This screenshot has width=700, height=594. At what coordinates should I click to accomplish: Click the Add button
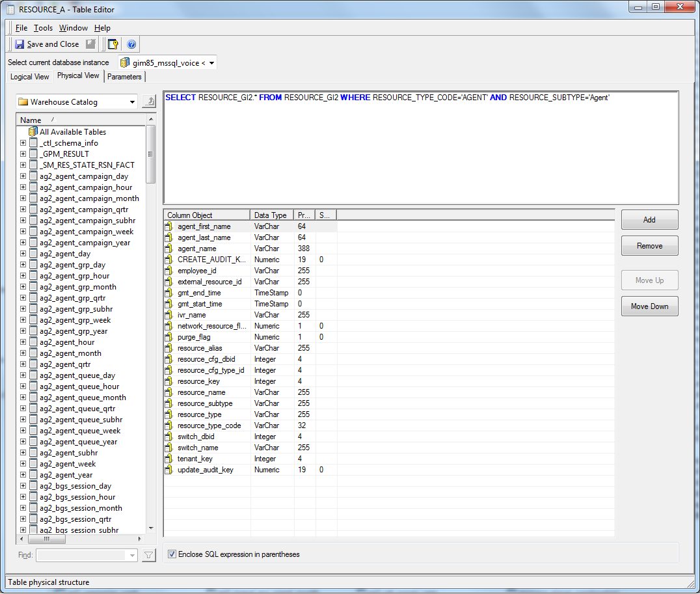(x=649, y=220)
